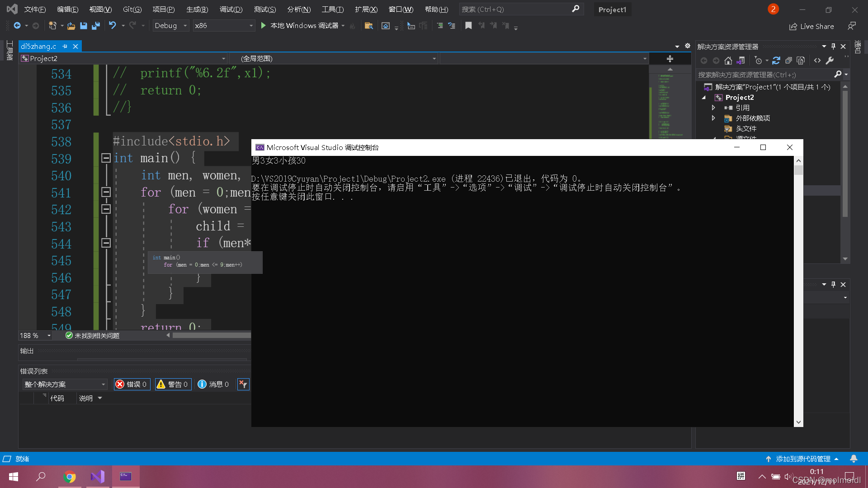Select the x86 platform dropdown
The height and width of the screenshot is (488, 868).
224,25
